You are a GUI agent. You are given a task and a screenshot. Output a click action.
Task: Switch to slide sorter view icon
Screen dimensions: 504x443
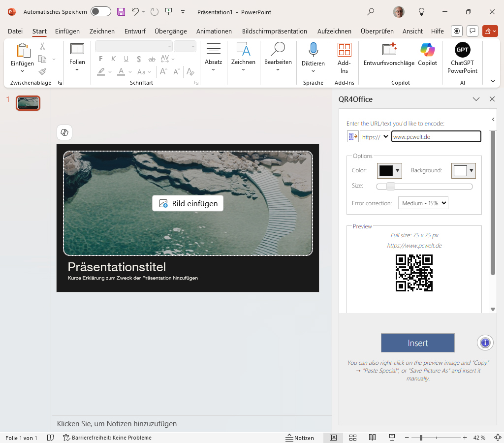coord(353,438)
